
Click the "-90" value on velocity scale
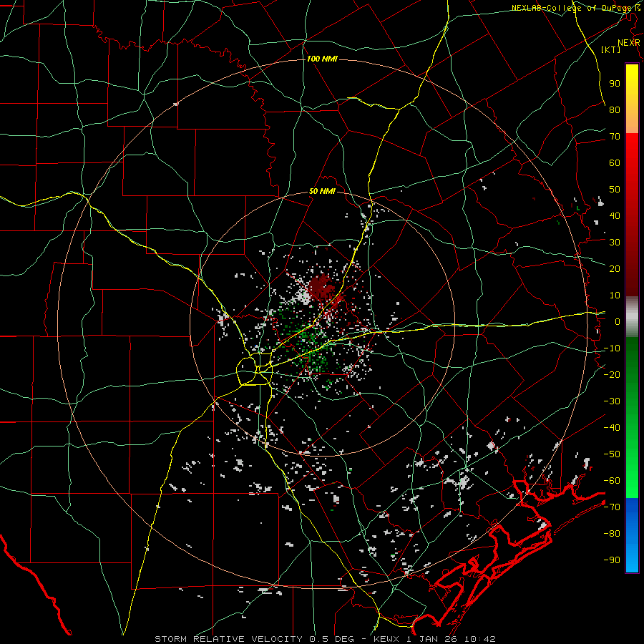pyautogui.click(x=612, y=560)
